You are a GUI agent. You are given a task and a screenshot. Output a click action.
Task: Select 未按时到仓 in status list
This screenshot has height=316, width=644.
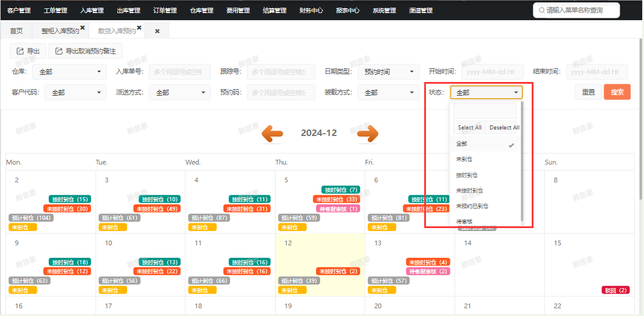point(485,191)
